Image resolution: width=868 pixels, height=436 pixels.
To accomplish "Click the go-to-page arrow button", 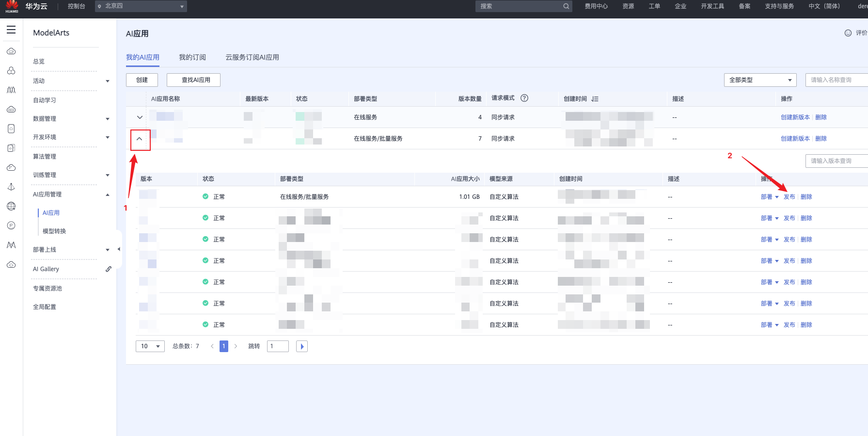I will pos(302,346).
